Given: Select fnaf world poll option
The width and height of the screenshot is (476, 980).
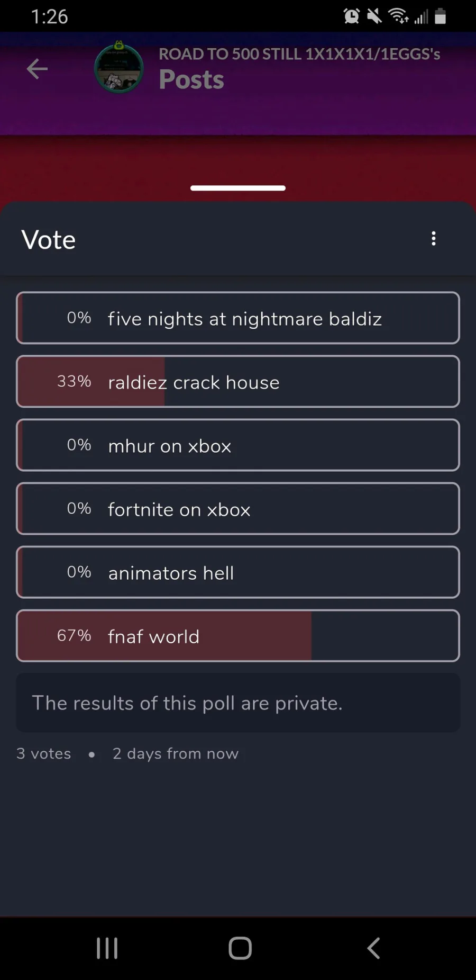Looking at the screenshot, I should coord(238,636).
